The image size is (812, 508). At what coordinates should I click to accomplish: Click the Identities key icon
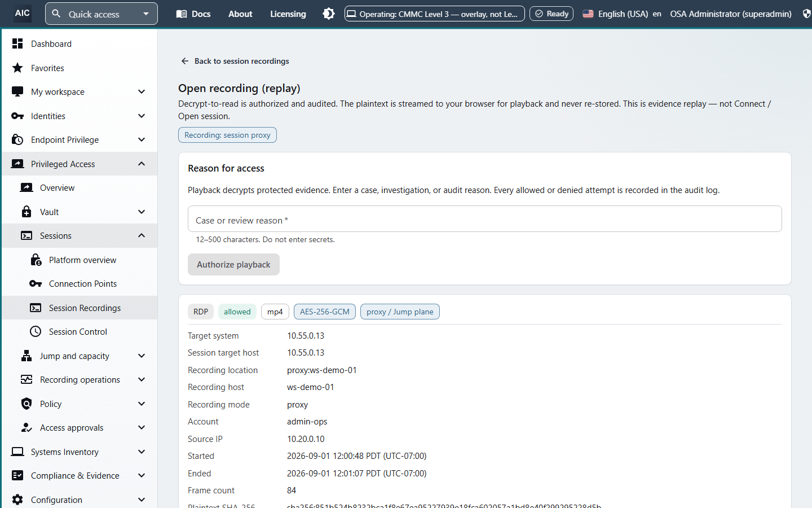(x=17, y=116)
